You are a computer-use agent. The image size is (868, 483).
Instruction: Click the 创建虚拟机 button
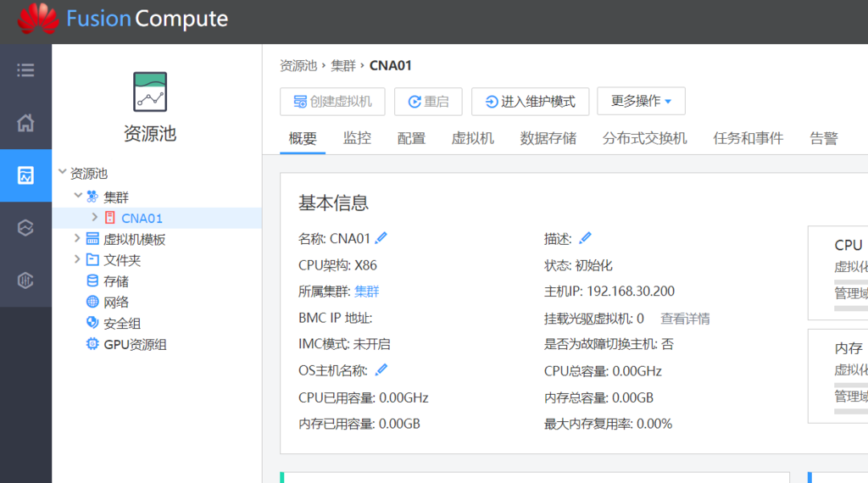(332, 101)
